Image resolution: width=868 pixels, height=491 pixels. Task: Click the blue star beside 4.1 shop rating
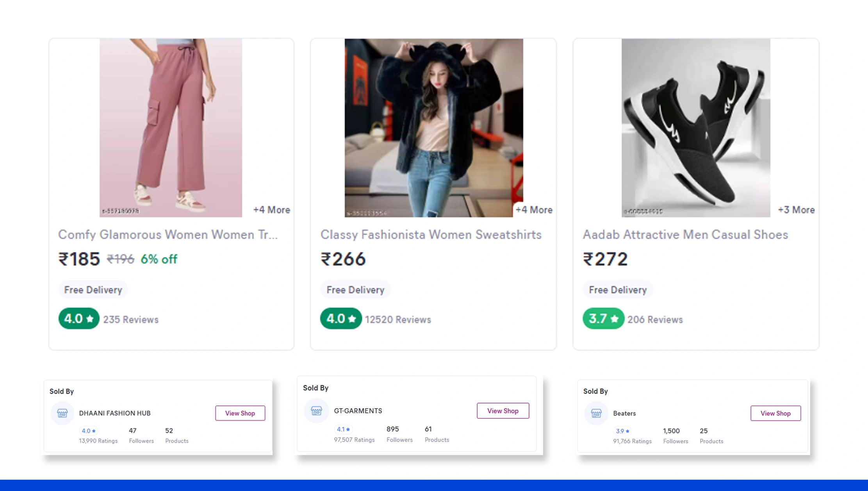[x=348, y=429]
